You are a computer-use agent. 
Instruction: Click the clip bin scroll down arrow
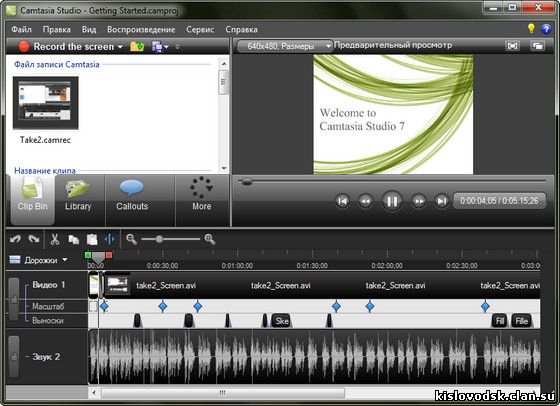pyautogui.click(x=224, y=168)
